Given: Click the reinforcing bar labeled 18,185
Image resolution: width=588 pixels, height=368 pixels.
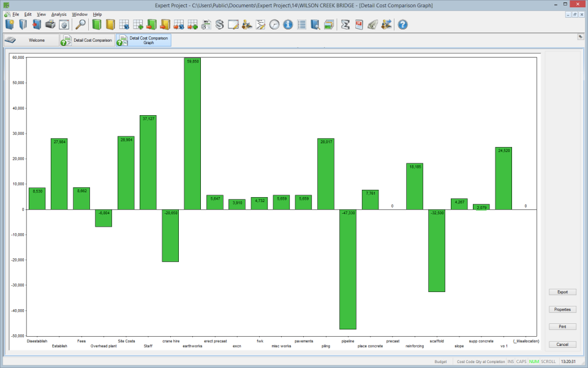Looking at the screenshot, I should (415, 186).
